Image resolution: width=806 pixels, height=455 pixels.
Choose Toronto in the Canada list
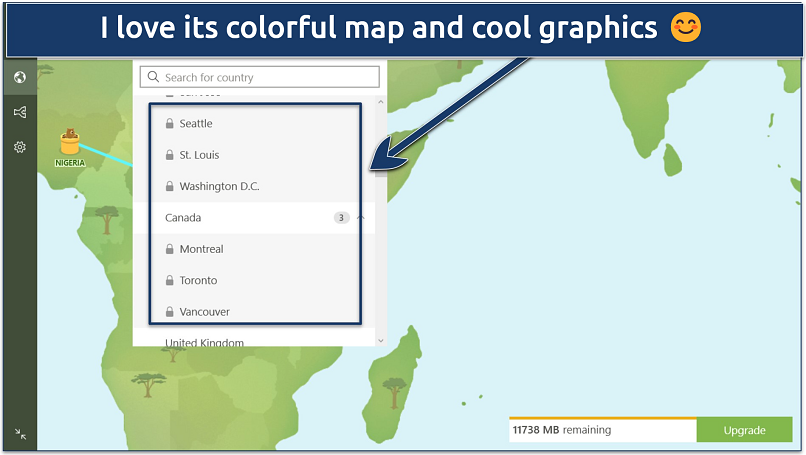click(x=198, y=281)
